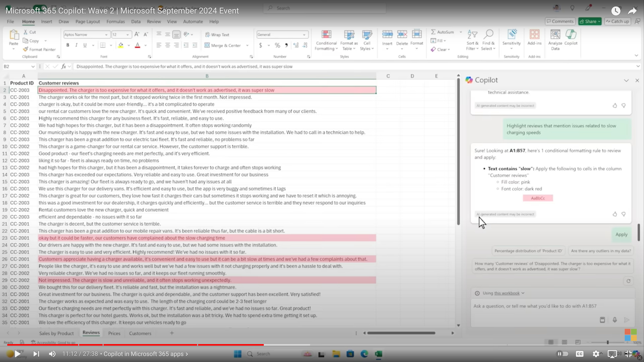Viewport: 644px width, 362px height.
Task: Toggle italic formatting
Action: (76, 45)
